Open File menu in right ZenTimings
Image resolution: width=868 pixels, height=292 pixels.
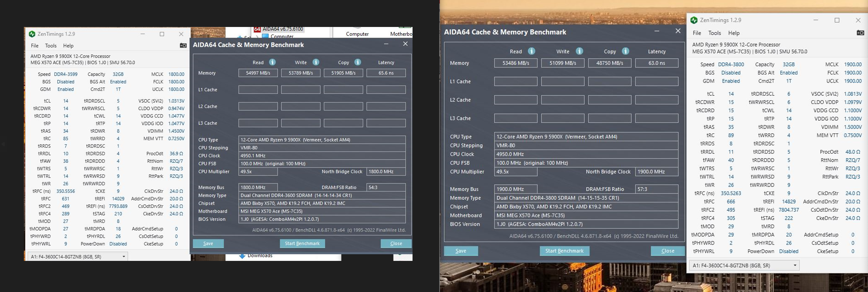[697, 33]
